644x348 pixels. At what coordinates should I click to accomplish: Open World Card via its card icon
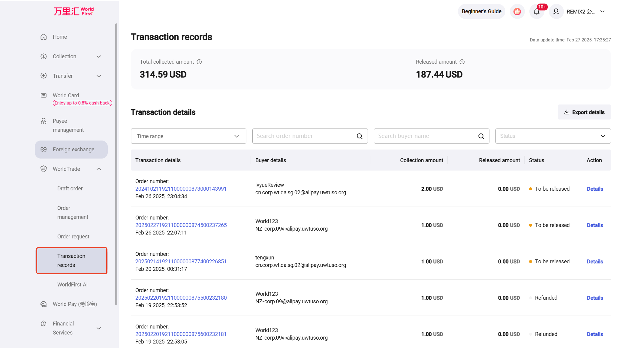pyautogui.click(x=44, y=95)
